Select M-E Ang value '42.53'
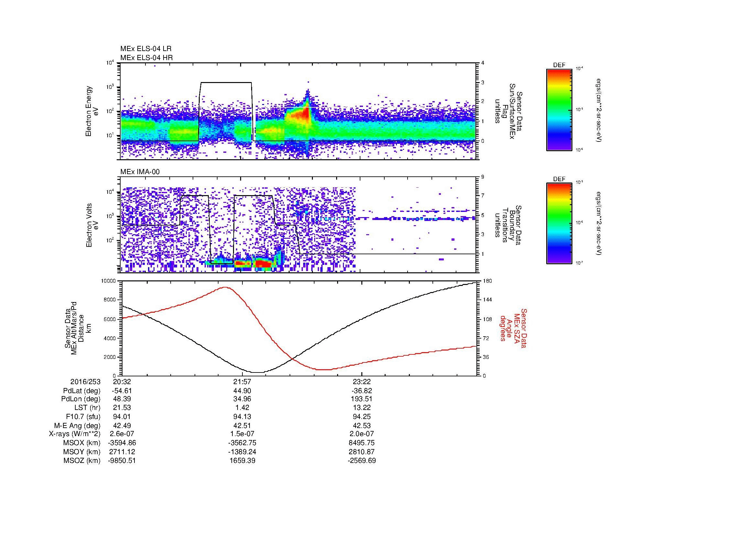 (x=362, y=426)
